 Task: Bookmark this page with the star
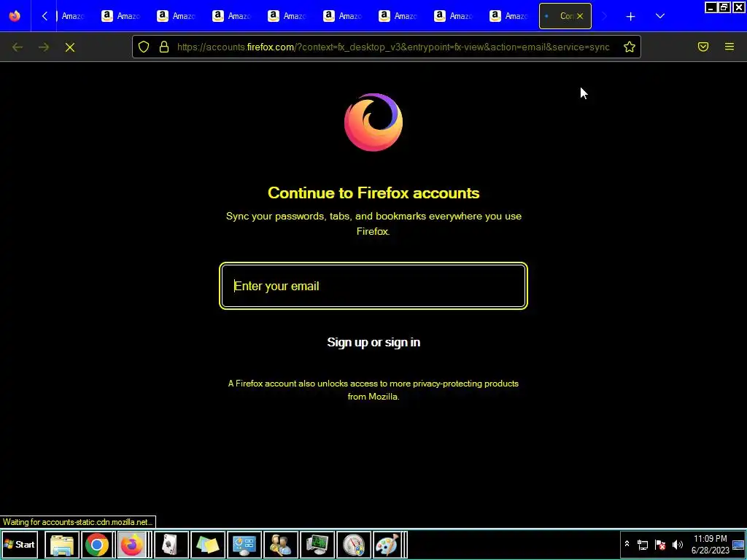(630, 47)
